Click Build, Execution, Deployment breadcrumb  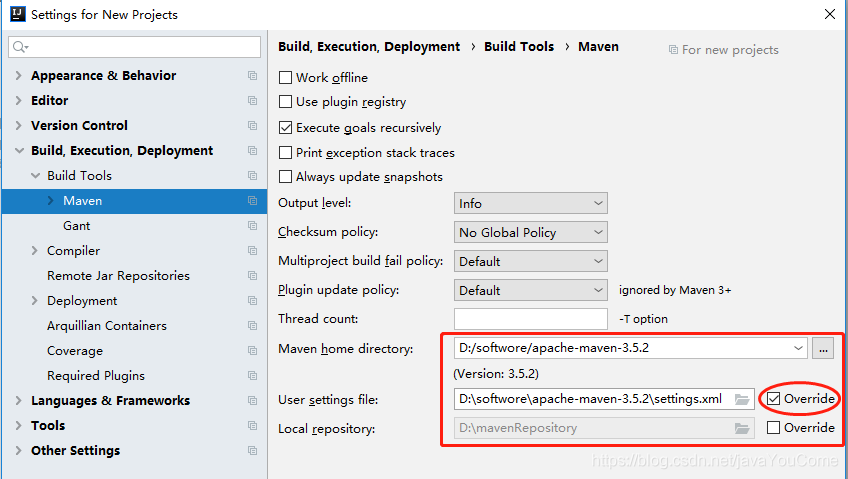tap(369, 47)
